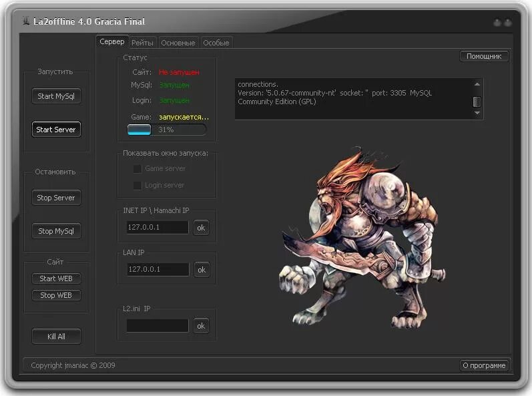Click the 'Copyright jmaniac © 2009' text
The width and height of the screenshot is (532, 396).
[73, 365]
